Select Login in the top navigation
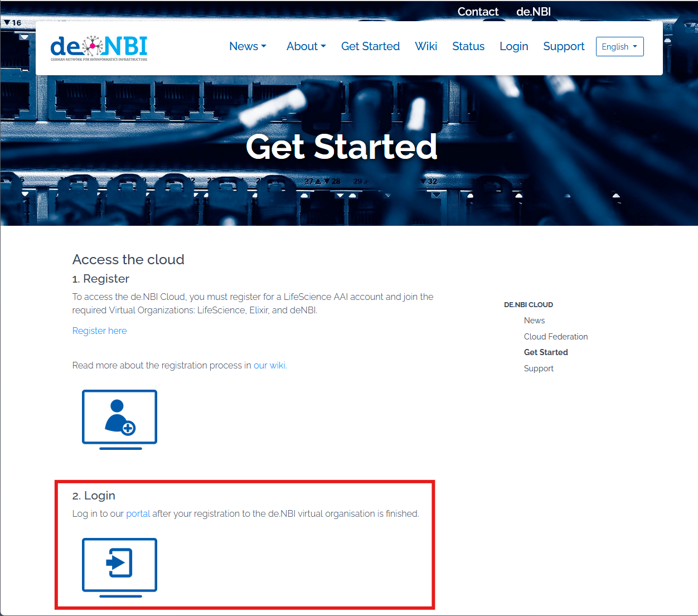The height and width of the screenshot is (616, 698). pyautogui.click(x=514, y=46)
